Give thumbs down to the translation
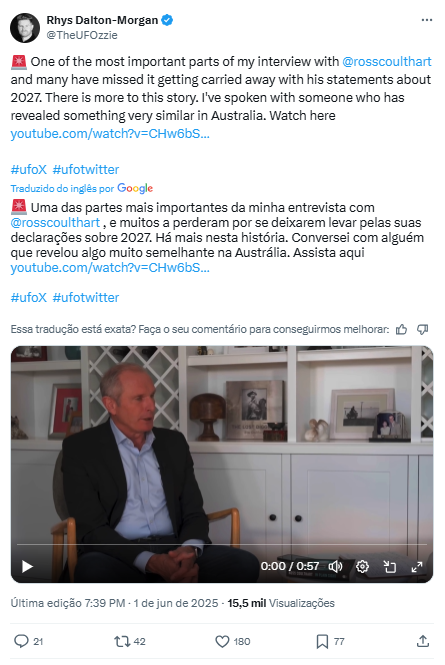This screenshot has width=445, height=665. 423,330
